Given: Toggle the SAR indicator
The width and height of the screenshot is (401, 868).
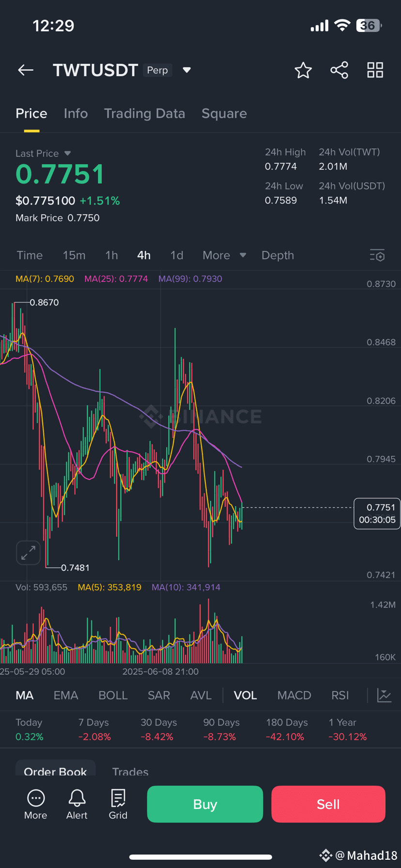Looking at the screenshot, I should tap(159, 696).
